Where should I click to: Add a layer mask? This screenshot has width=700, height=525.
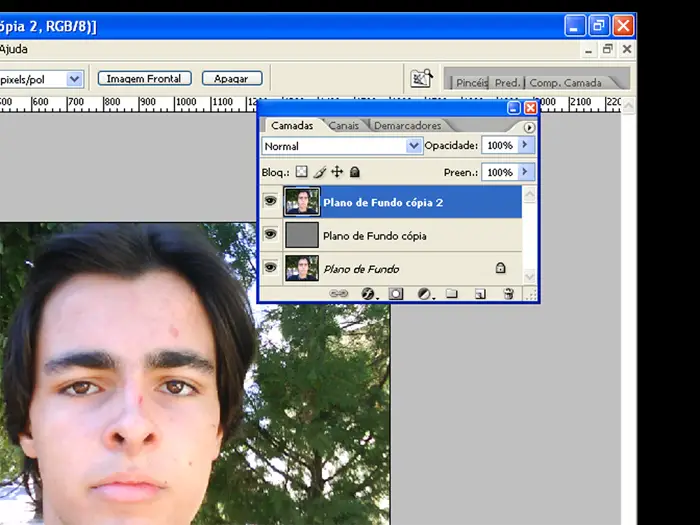click(396, 294)
